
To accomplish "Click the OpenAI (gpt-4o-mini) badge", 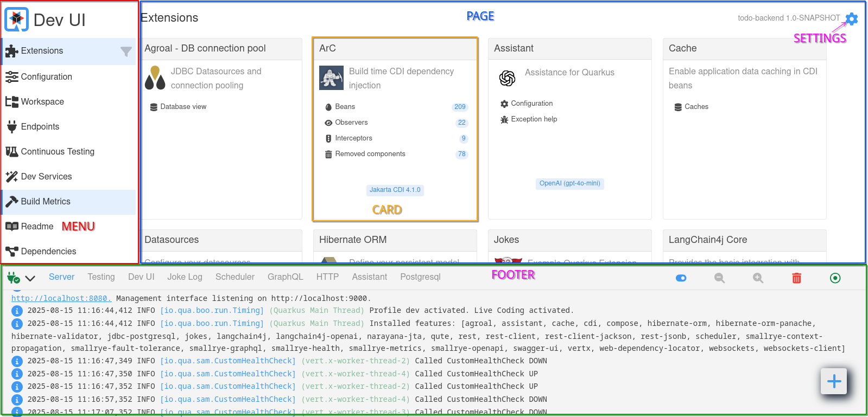I will [x=570, y=183].
